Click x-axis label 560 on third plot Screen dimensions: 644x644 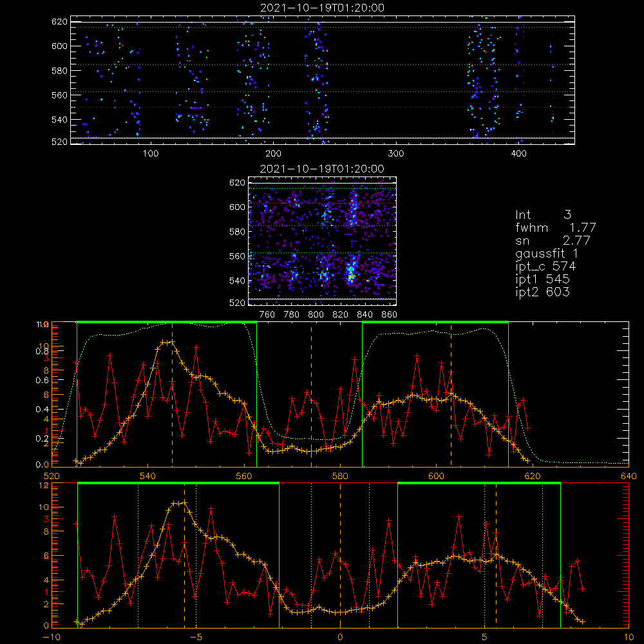244,477
